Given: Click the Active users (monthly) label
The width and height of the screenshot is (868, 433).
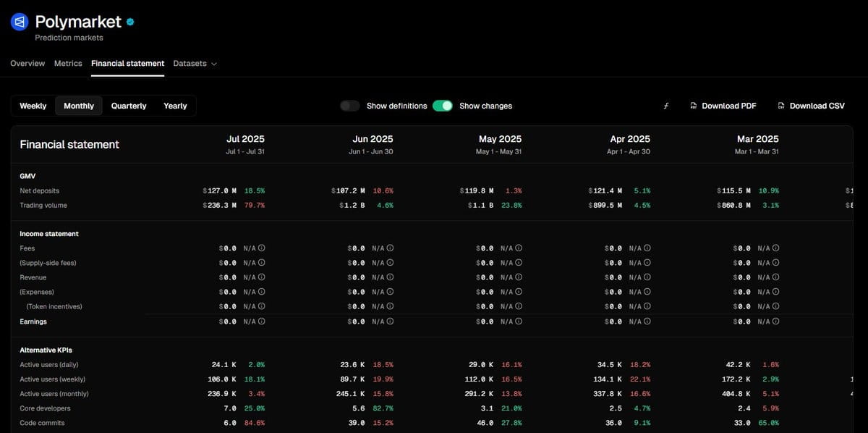Looking at the screenshot, I should (54, 394).
